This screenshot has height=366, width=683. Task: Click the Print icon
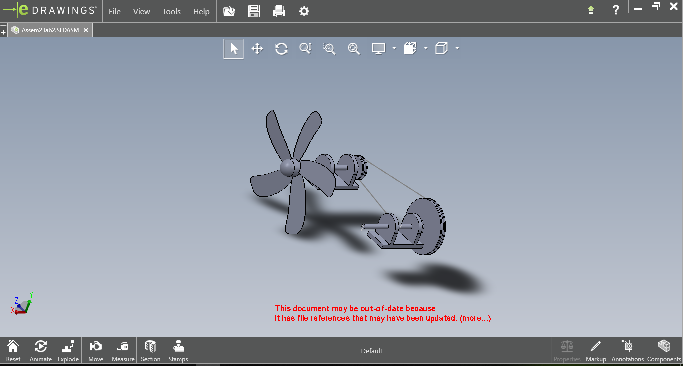click(x=279, y=11)
